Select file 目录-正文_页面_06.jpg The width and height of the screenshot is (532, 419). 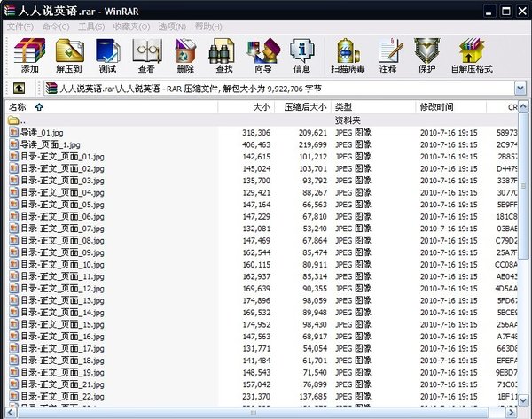(62, 216)
